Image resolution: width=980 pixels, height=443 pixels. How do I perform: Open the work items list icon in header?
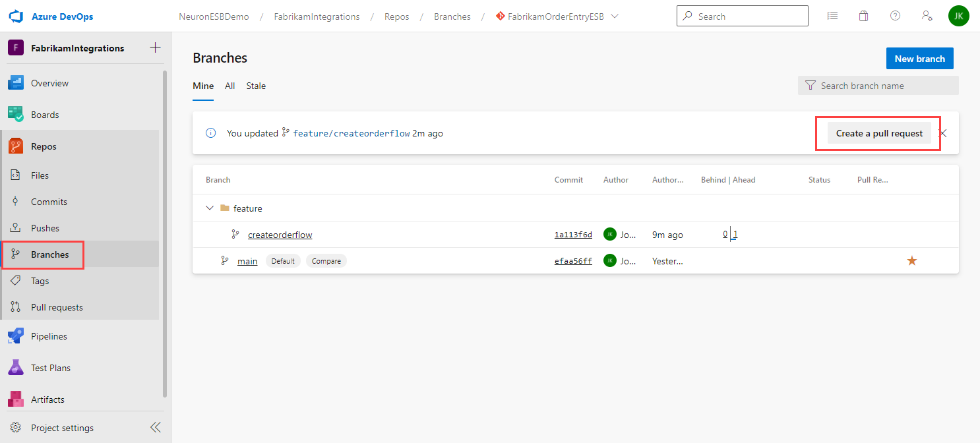tap(833, 16)
